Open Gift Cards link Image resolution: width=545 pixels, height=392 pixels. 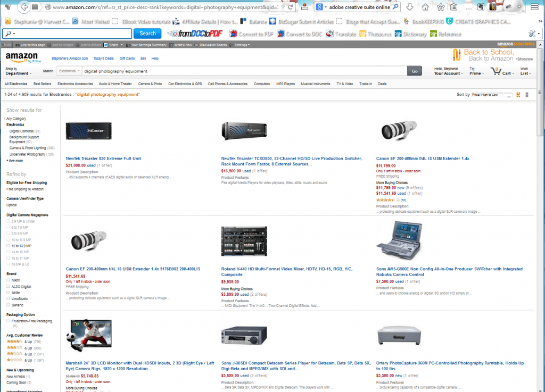[x=127, y=59]
